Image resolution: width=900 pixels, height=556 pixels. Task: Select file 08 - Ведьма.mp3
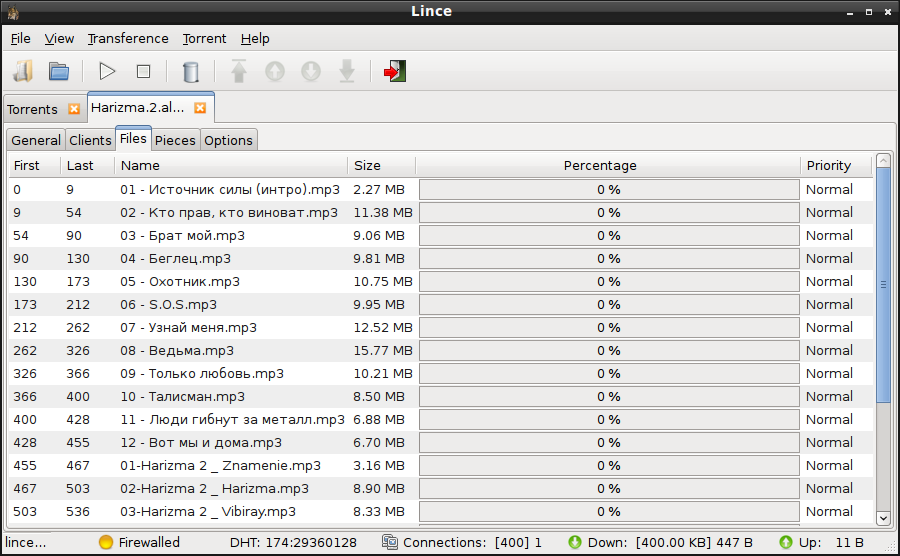point(177,351)
